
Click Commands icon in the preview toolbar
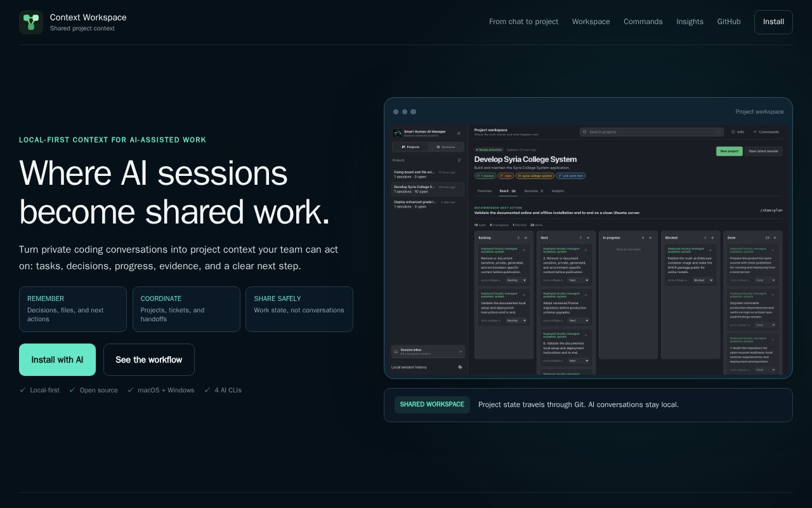click(755, 132)
